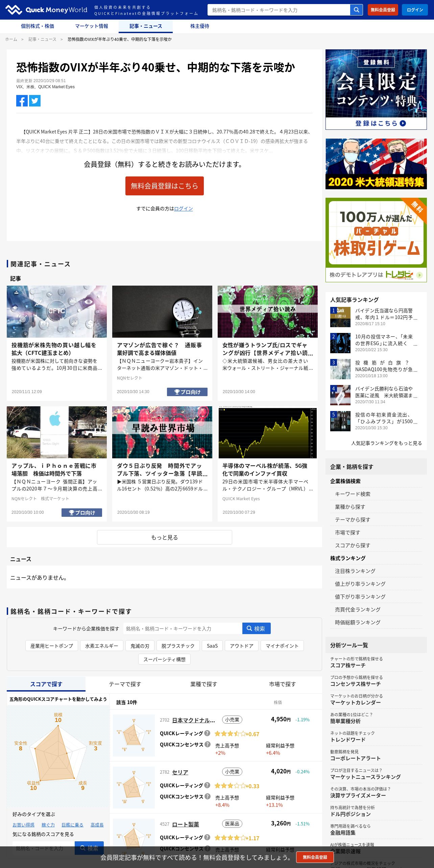Focus the キーワードから企業株価を探す input field
Screen dimensions: 434x868
point(183,628)
